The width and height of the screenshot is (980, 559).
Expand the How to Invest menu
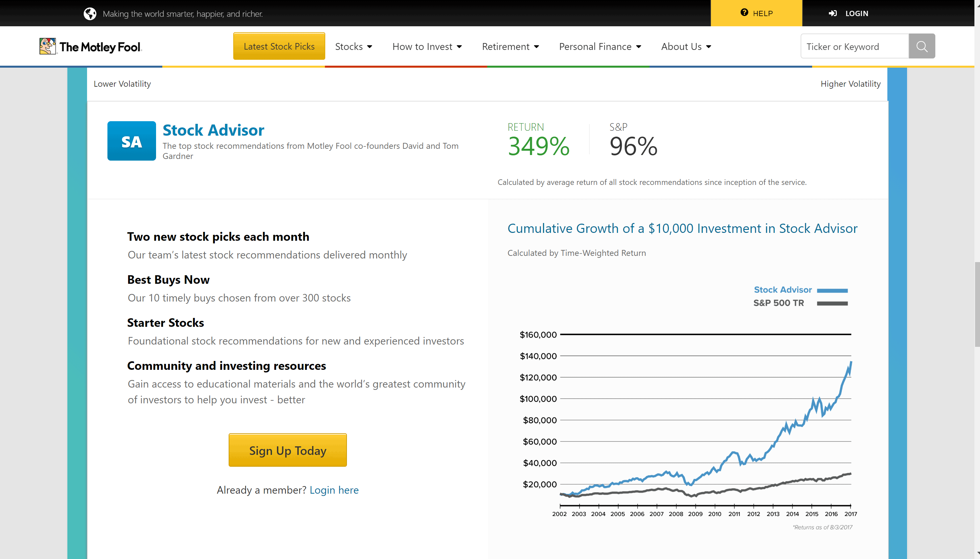[x=427, y=46]
